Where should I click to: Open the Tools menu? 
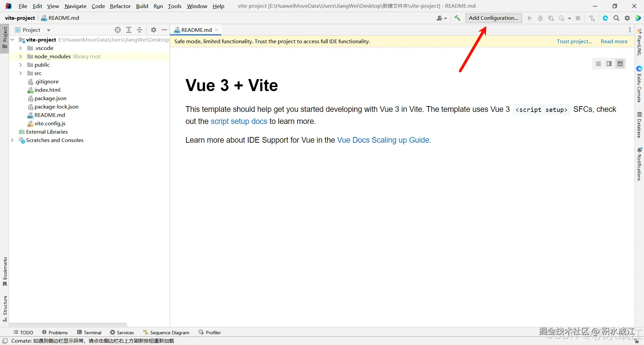click(175, 6)
